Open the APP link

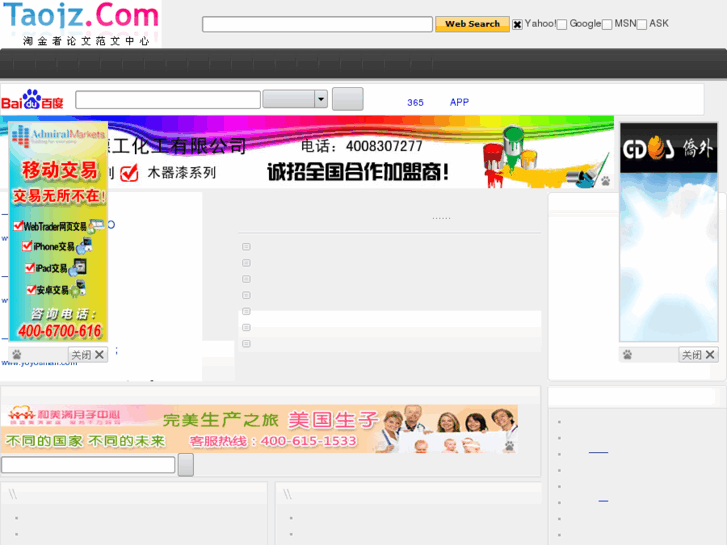(459, 102)
